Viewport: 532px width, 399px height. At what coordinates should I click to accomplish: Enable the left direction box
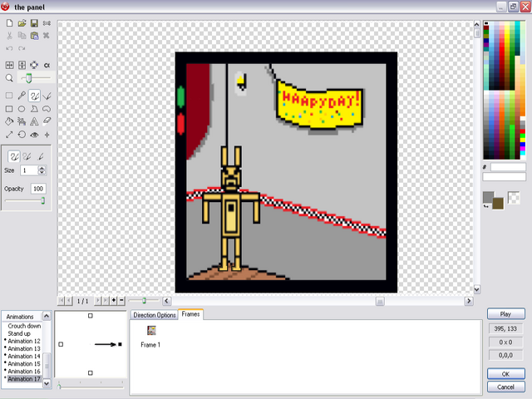(61, 344)
